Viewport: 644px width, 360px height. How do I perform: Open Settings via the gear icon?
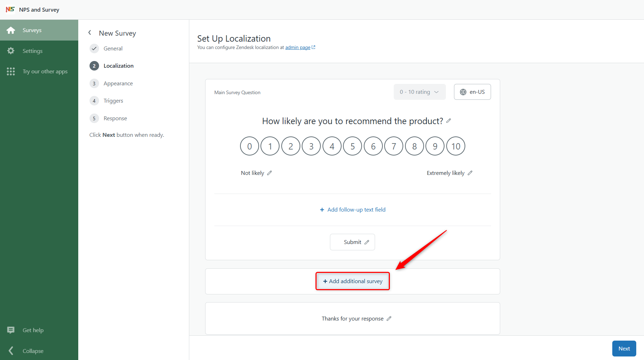pyautogui.click(x=11, y=51)
